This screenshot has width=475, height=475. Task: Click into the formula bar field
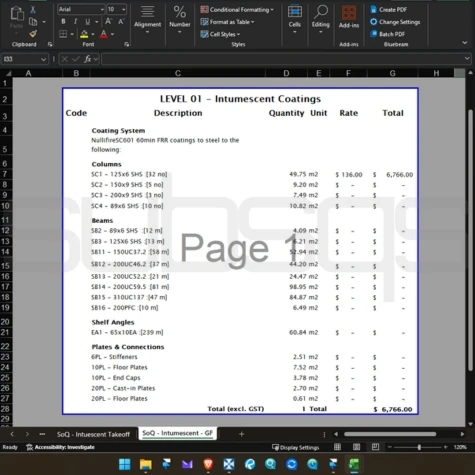point(282,59)
